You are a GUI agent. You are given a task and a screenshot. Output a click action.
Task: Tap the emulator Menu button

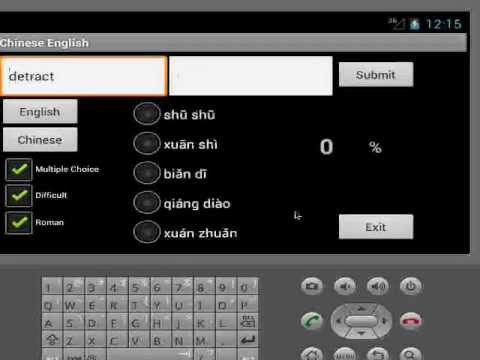click(345, 354)
